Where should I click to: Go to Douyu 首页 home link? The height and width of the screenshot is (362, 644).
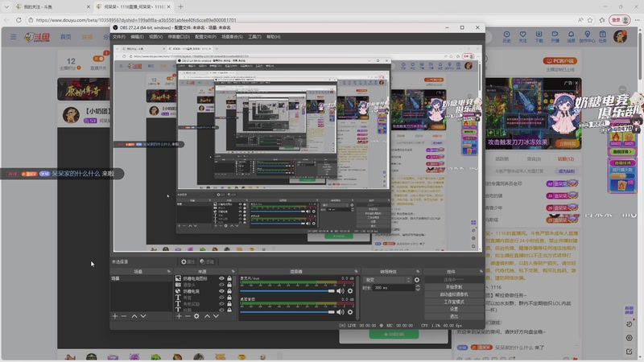(x=66, y=37)
